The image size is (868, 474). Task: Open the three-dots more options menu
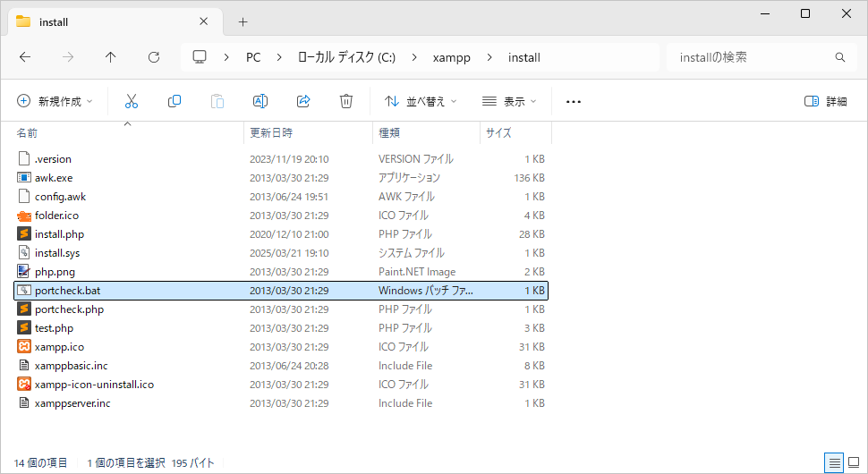point(574,101)
